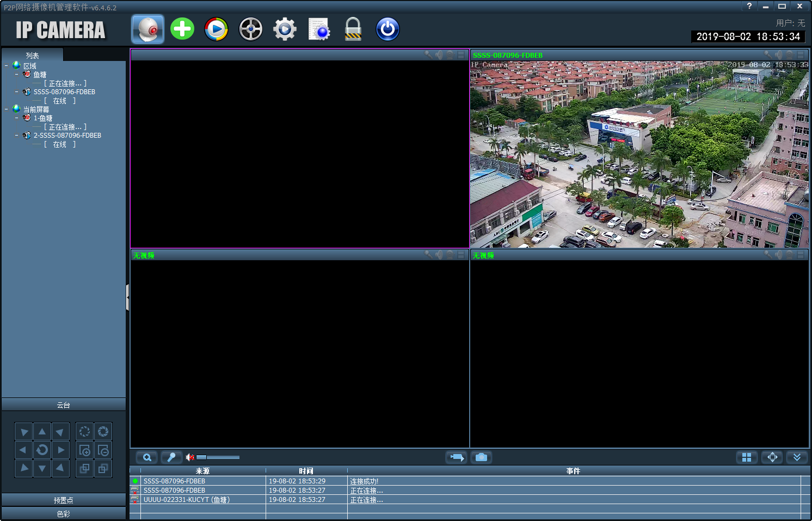Image resolution: width=812 pixels, height=521 pixels.
Task: Open the log document icon
Action: coord(319,29)
